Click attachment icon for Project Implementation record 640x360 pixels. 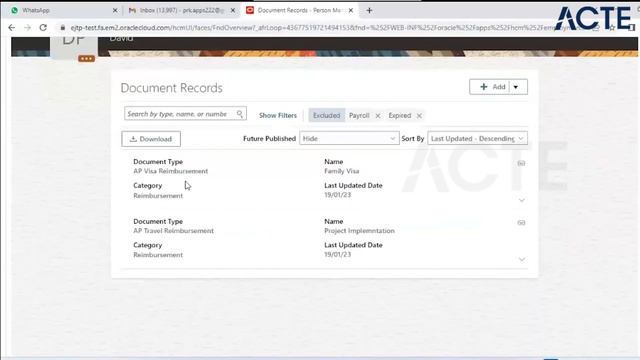[x=521, y=223]
